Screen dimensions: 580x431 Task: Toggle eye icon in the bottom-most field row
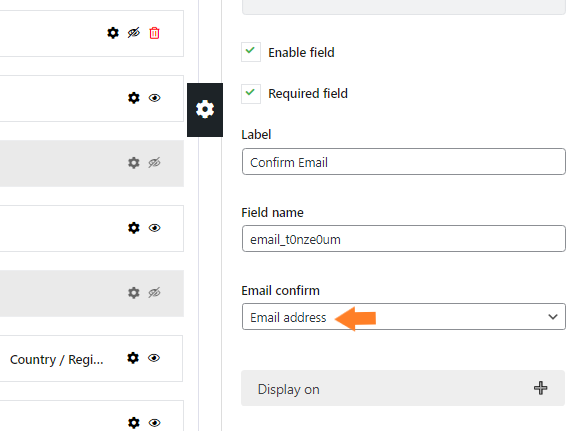(154, 422)
